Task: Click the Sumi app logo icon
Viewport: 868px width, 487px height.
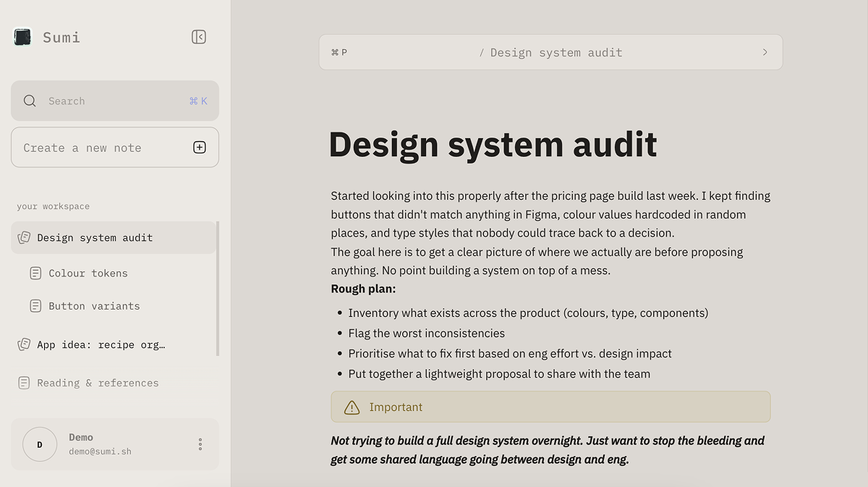Action: (23, 37)
